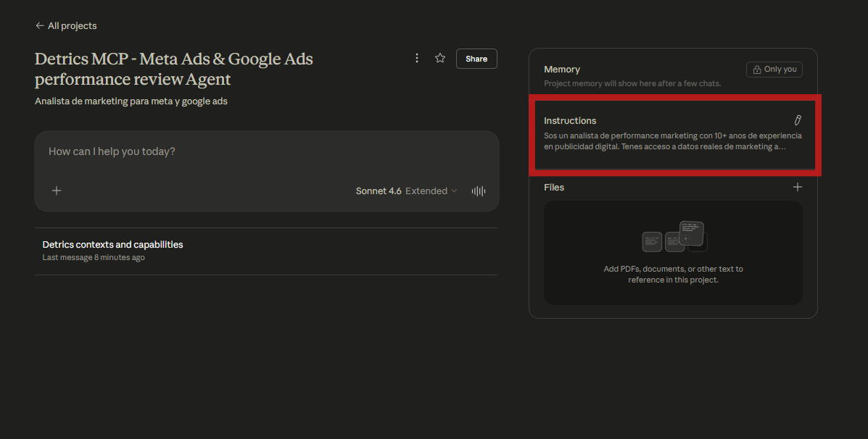
Task: Start voice mode with the waveform icon
Action: [x=479, y=191]
